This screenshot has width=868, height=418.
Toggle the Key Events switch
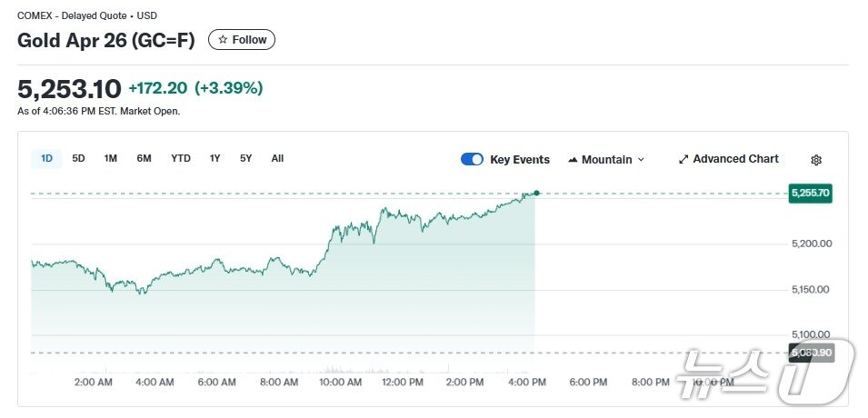[x=472, y=159]
